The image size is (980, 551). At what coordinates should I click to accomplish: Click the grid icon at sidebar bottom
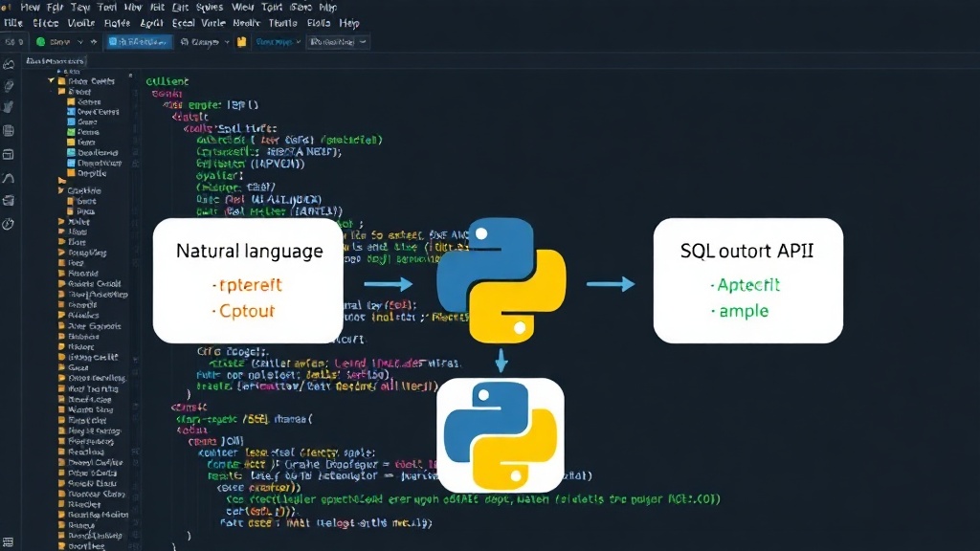click(8, 542)
